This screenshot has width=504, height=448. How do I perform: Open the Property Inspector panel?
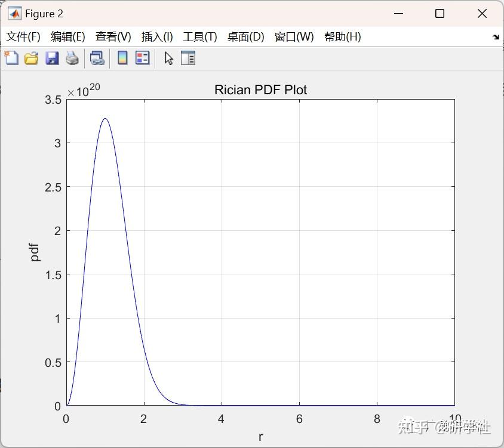pos(189,58)
